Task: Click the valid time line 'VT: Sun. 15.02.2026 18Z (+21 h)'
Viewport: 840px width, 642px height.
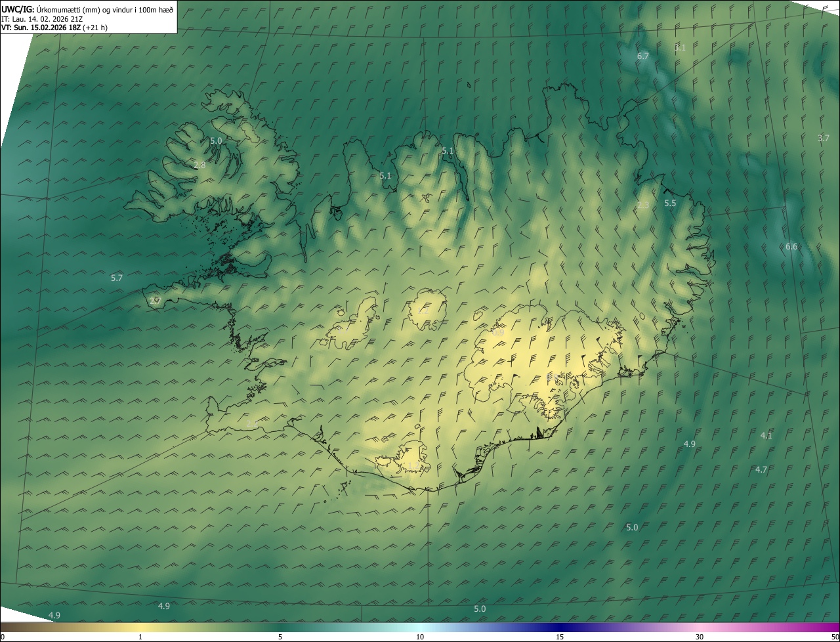Action: tap(54, 28)
